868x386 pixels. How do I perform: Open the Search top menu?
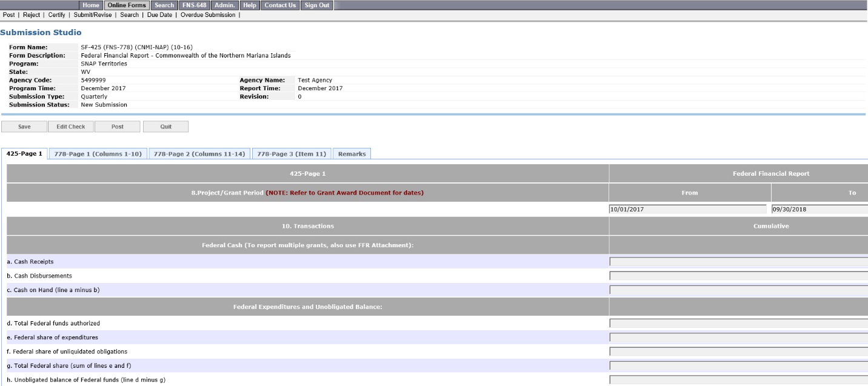tap(164, 5)
